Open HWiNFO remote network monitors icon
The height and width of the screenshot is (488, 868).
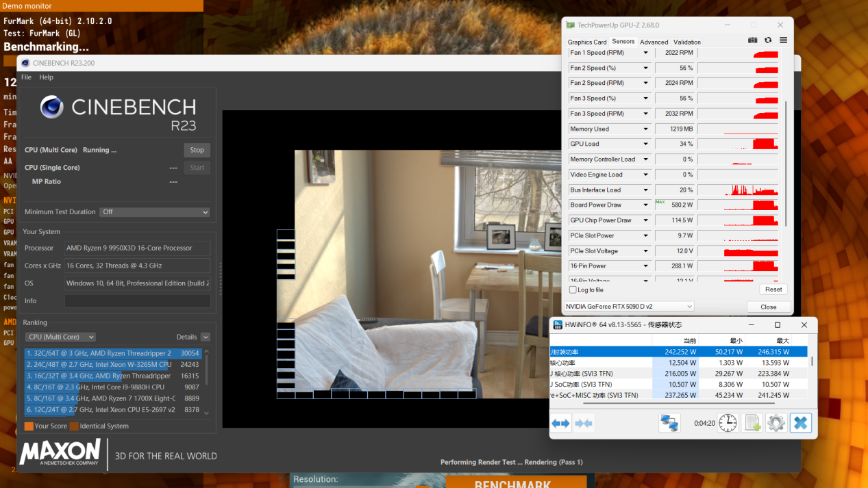coord(669,424)
